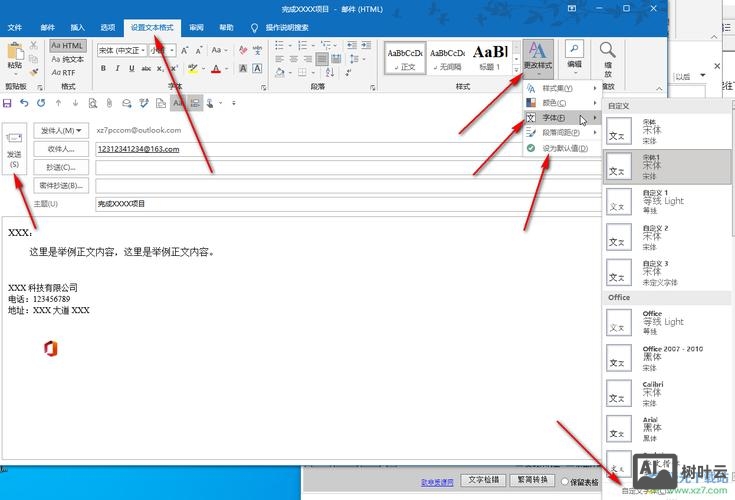Apply underline formatting with U button
Image resolution: width=735 pixels, height=500 pixels.
132,68
